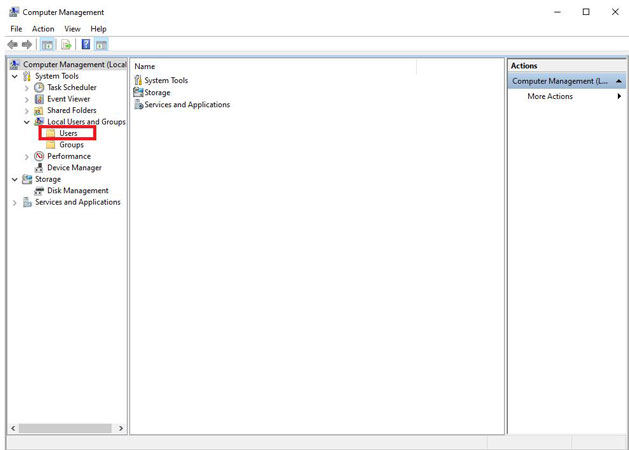Click the Export List toolbar icon

tap(67, 44)
